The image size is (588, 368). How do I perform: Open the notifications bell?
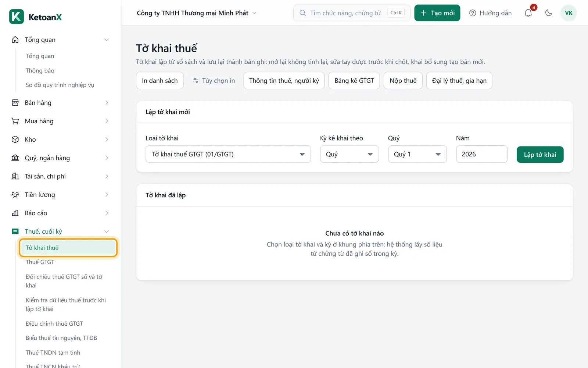tap(528, 13)
